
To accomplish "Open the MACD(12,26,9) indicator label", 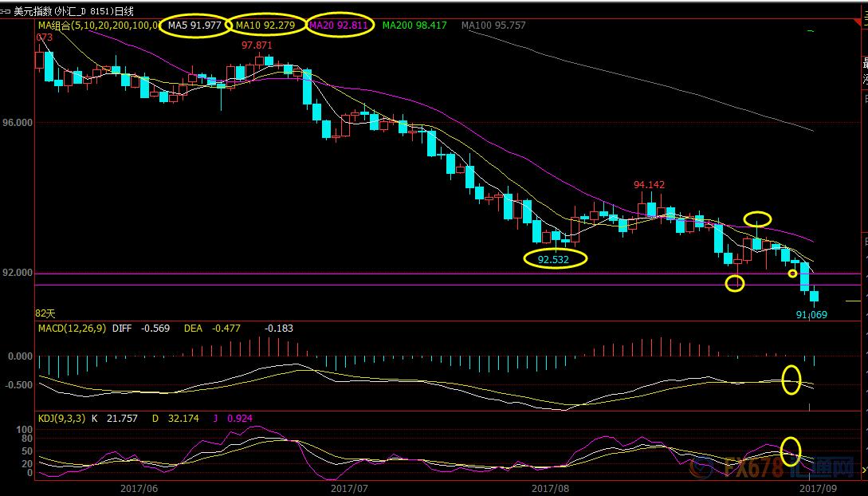I will pyautogui.click(x=72, y=329).
